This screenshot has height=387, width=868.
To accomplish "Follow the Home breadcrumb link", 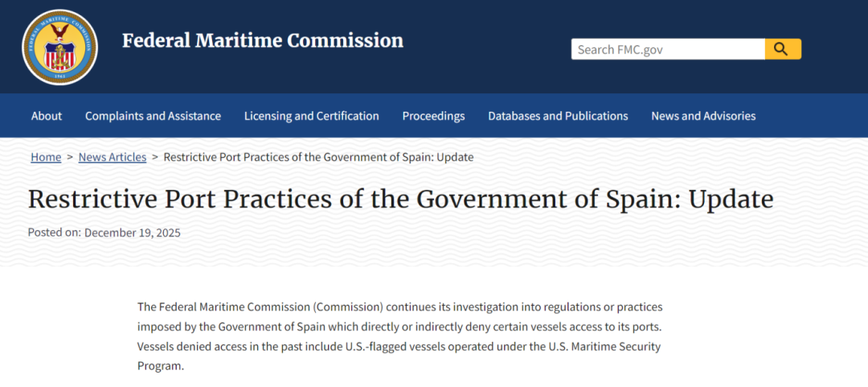I will point(46,157).
